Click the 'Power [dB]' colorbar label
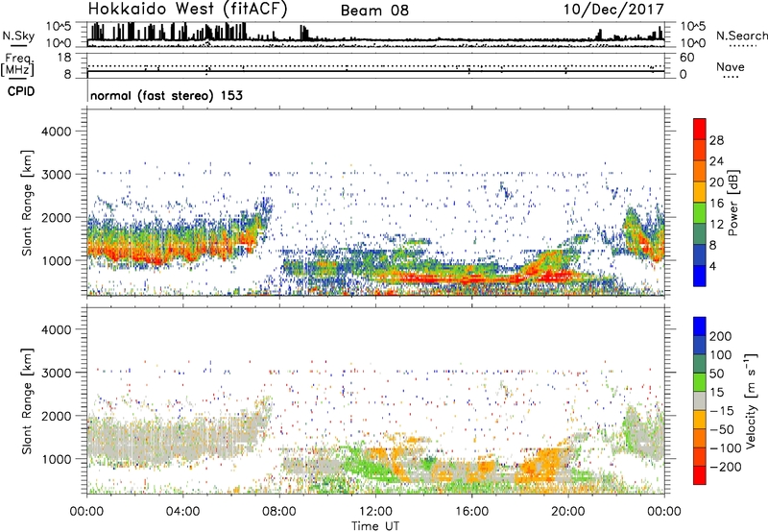 click(732, 203)
